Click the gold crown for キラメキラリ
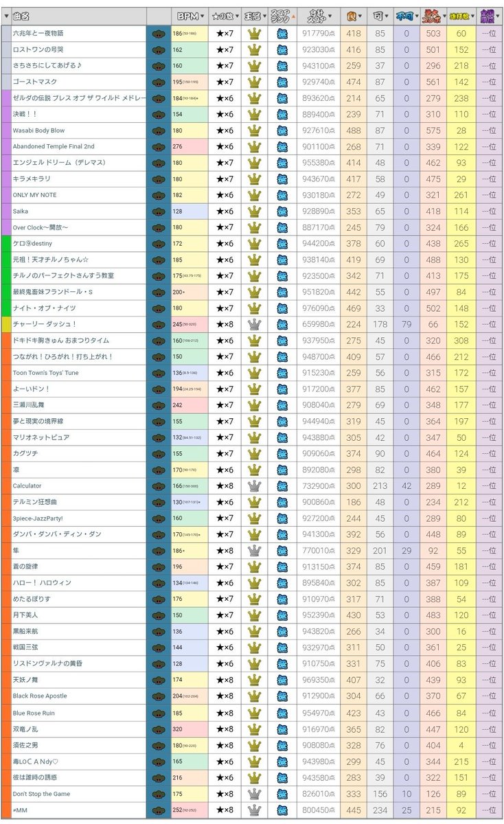Viewport: 504px width, 824px height. (254, 179)
